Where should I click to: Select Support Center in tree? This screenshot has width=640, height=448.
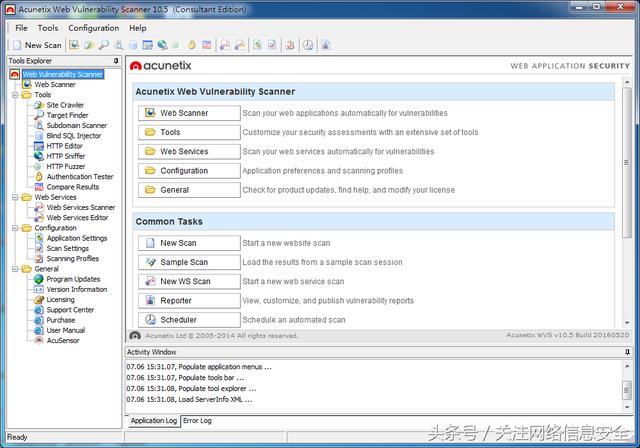pos(70,310)
